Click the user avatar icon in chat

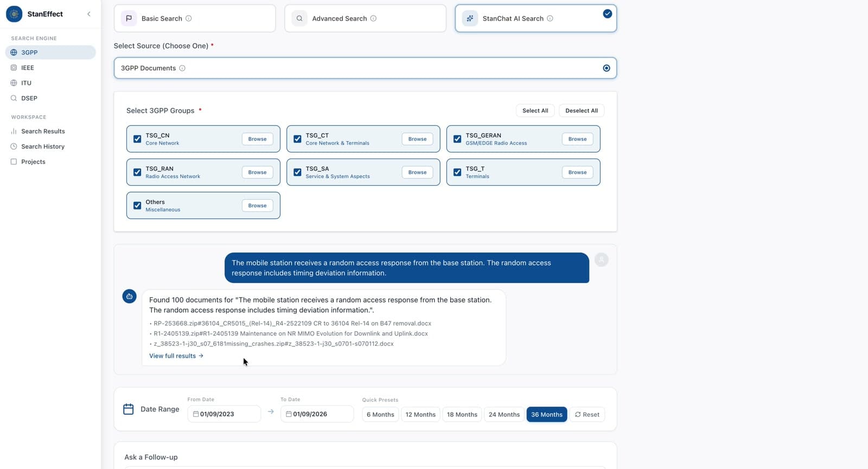[602, 259]
